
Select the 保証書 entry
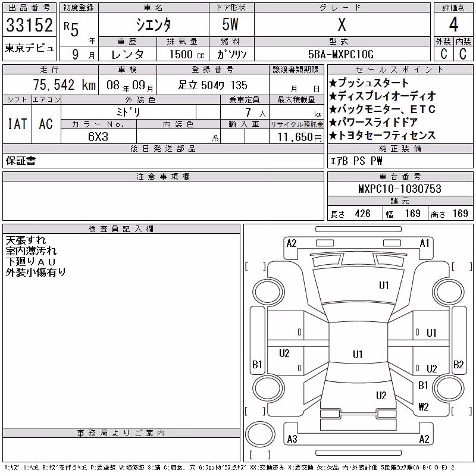pyautogui.click(x=21, y=161)
